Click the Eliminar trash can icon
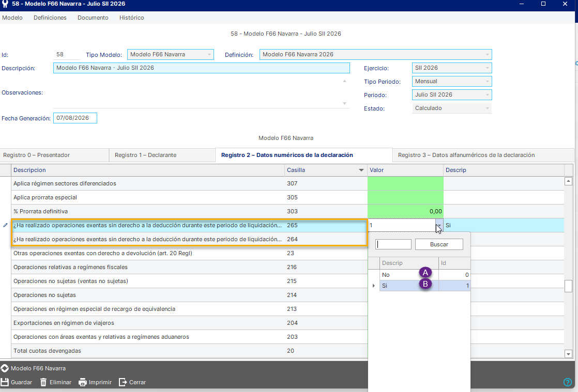Screen dimensions: 578x392 [43, 382]
